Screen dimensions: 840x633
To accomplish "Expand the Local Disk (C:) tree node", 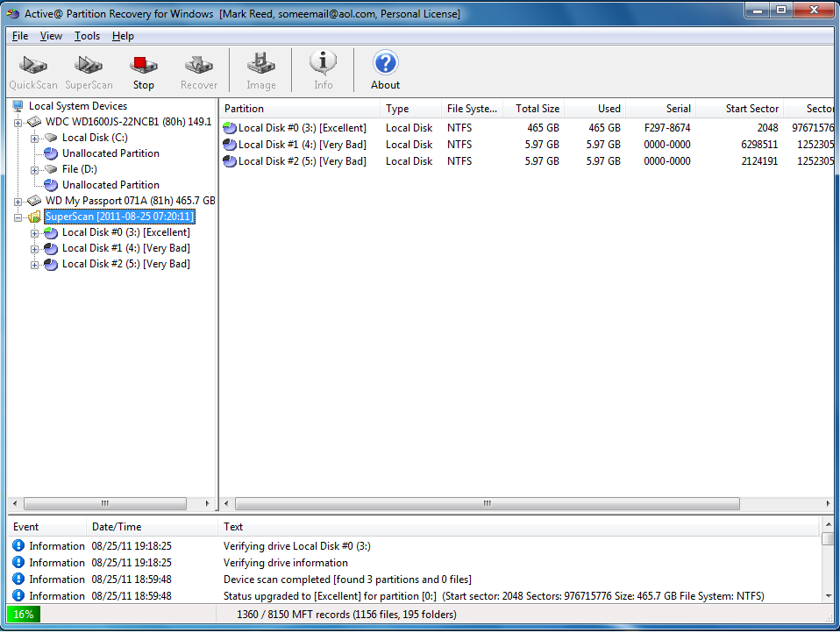I will click(x=34, y=139).
